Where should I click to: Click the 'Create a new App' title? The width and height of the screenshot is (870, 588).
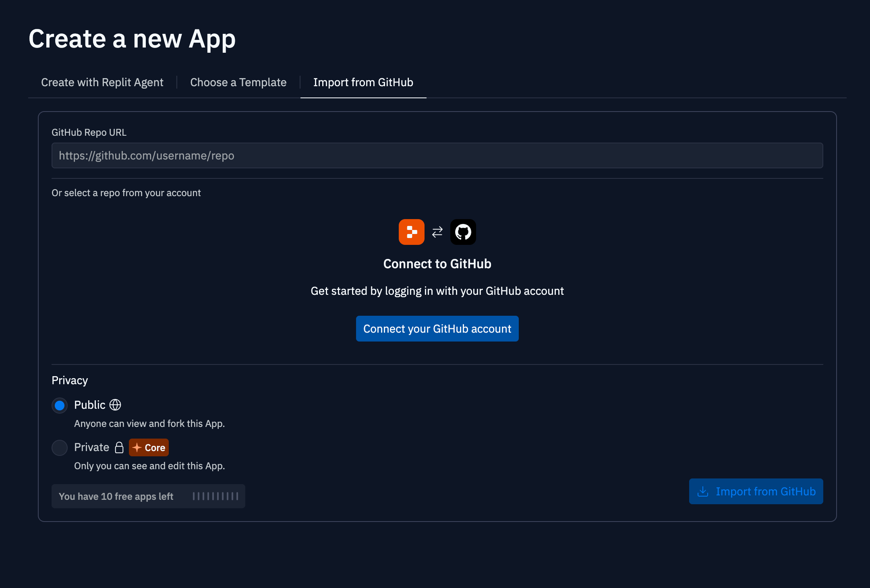click(132, 39)
